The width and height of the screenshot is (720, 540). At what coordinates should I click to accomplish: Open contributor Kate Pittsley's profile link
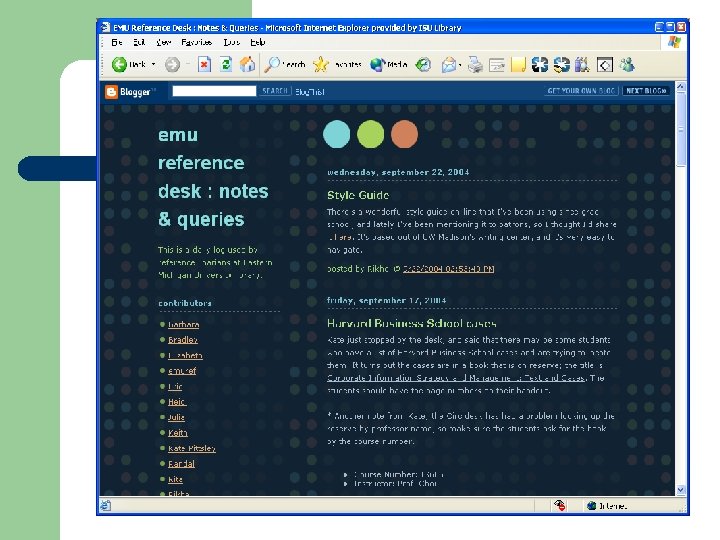tap(191, 448)
